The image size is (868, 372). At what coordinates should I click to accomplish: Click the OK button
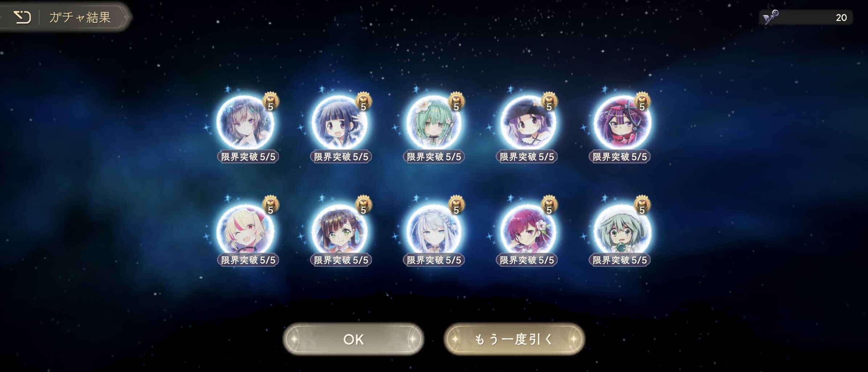point(353,339)
